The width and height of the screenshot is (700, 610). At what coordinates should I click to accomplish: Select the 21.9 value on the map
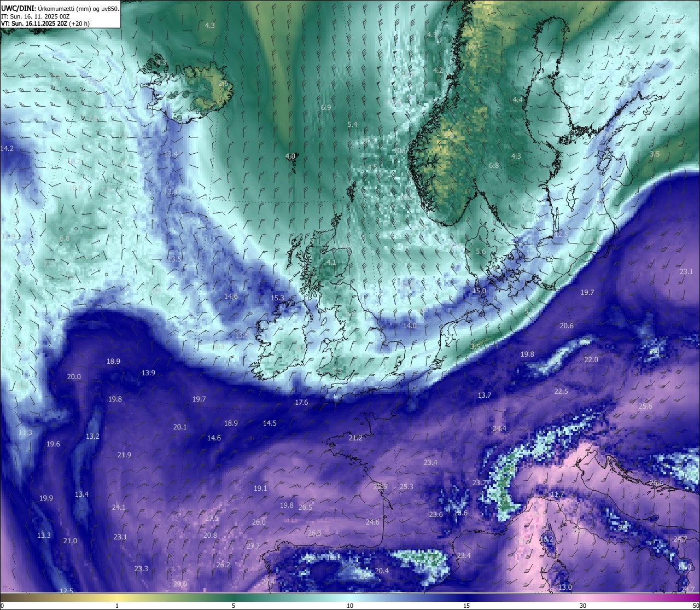tap(124, 455)
